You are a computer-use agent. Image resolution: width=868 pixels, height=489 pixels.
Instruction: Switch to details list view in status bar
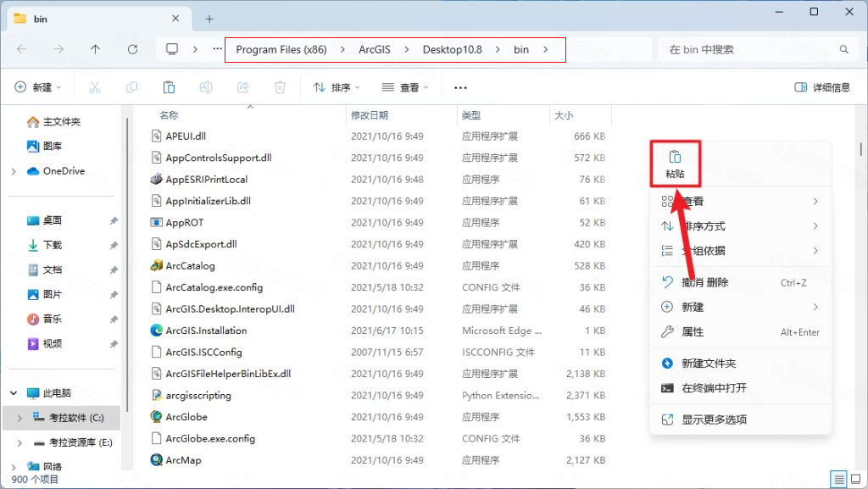[839, 479]
